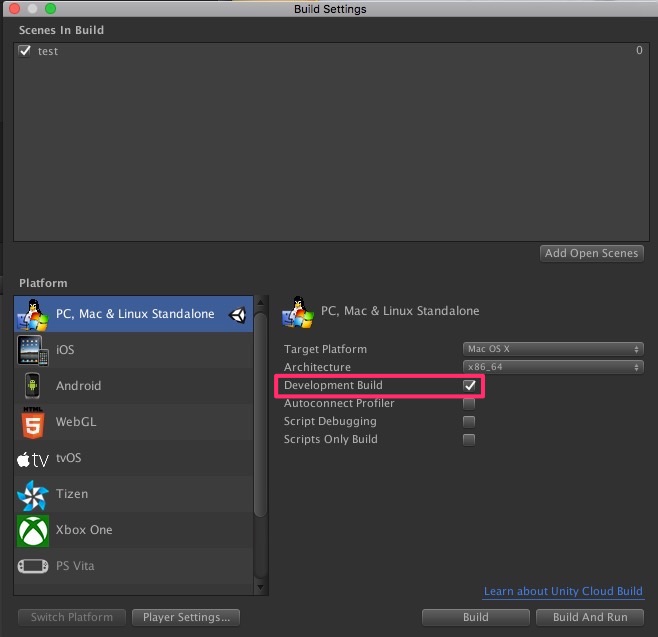This screenshot has height=637, width=658.
Task: Click the PC, Mac & Linux Standalone platform icon in list
Action: [x=33, y=314]
